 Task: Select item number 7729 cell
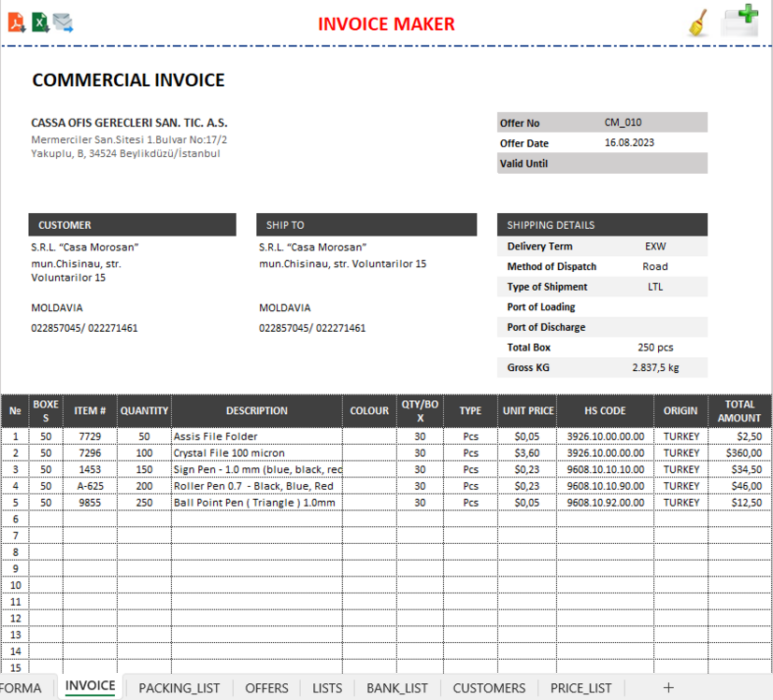(90, 436)
